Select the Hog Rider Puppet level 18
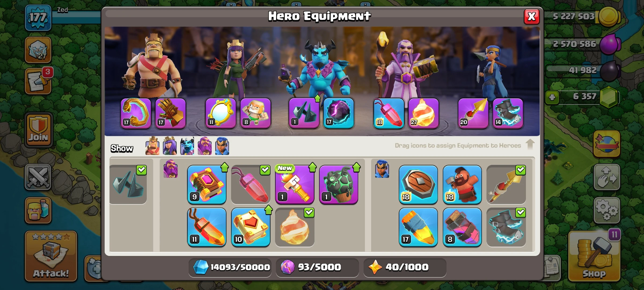Viewport: 644px width, 290px height. coord(462,184)
